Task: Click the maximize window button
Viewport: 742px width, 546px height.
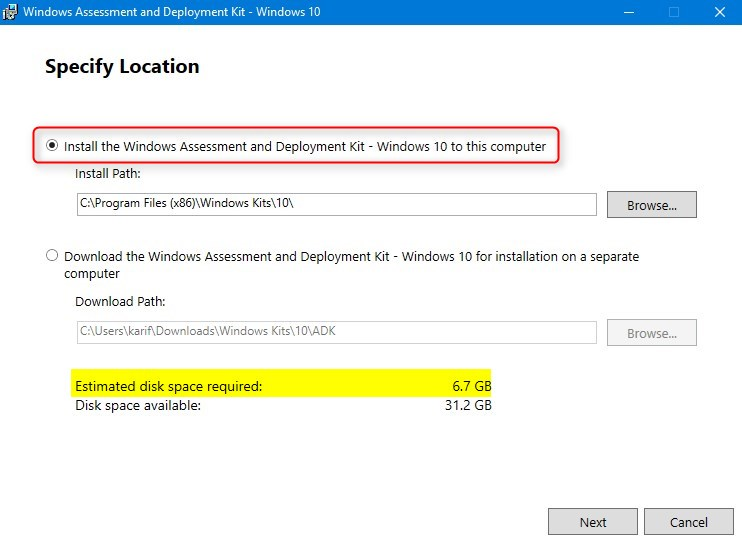Action: (x=674, y=13)
